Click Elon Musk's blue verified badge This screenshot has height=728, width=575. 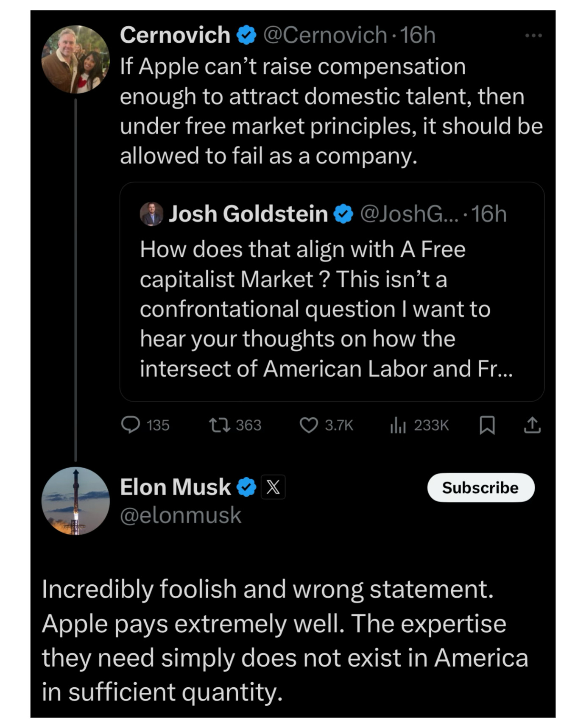(246, 487)
